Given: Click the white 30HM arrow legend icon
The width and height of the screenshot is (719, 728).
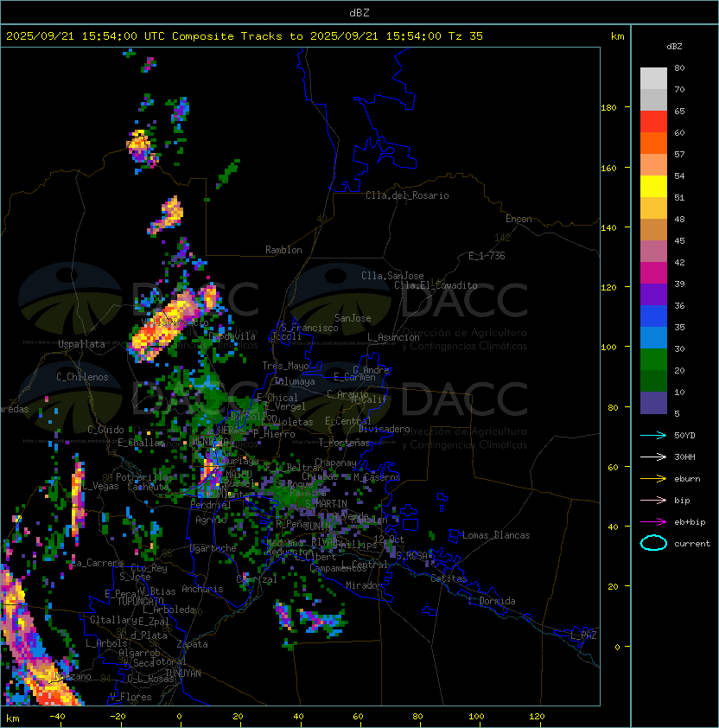Looking at the screenshot, I should [x=653, y=457].
